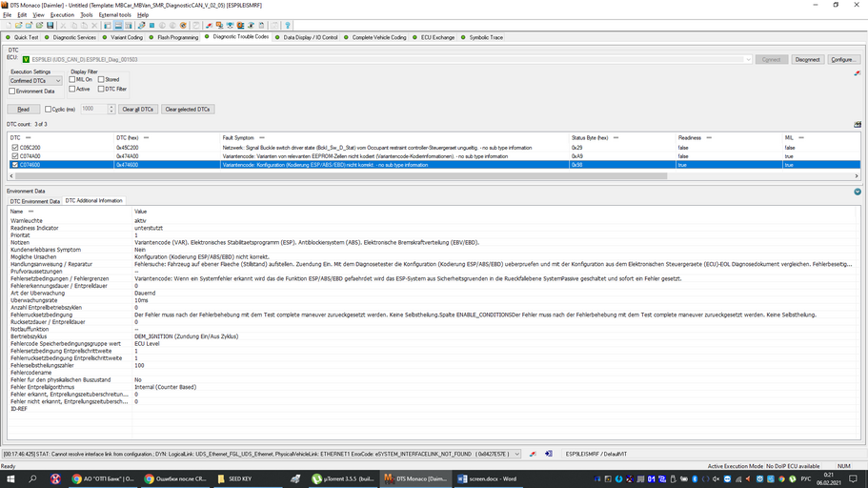Viewport: 868px width, 488px height.
Task: Click Clear selected DTCs button
Action: [x=187, y=109]
